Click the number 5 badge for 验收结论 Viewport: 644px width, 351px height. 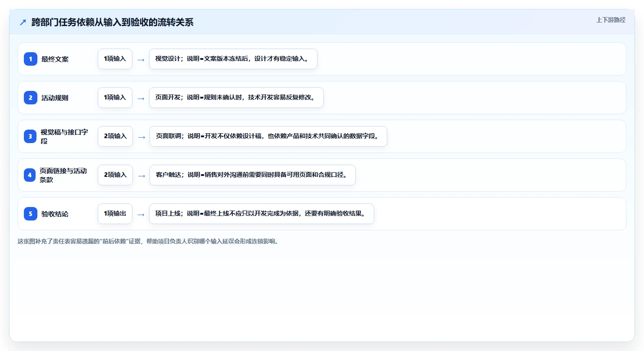[x=31, y=214]
